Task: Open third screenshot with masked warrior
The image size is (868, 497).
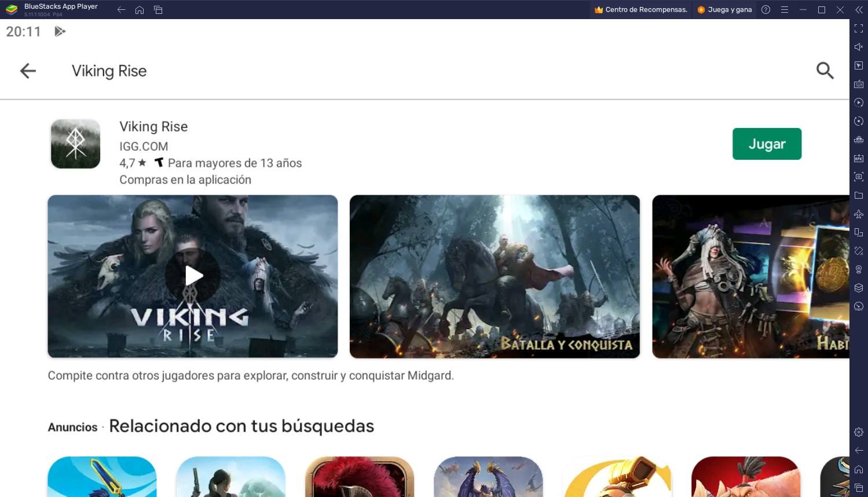Action: point(750,276)
